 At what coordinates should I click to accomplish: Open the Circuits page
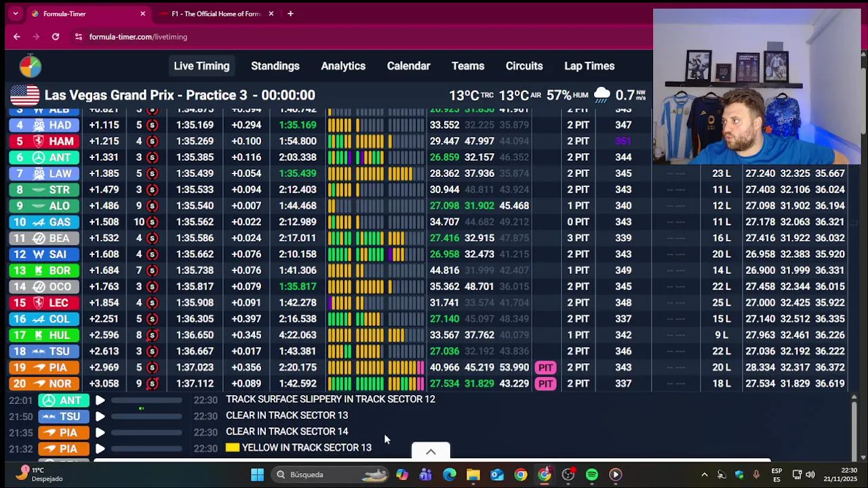coord(524,66)
